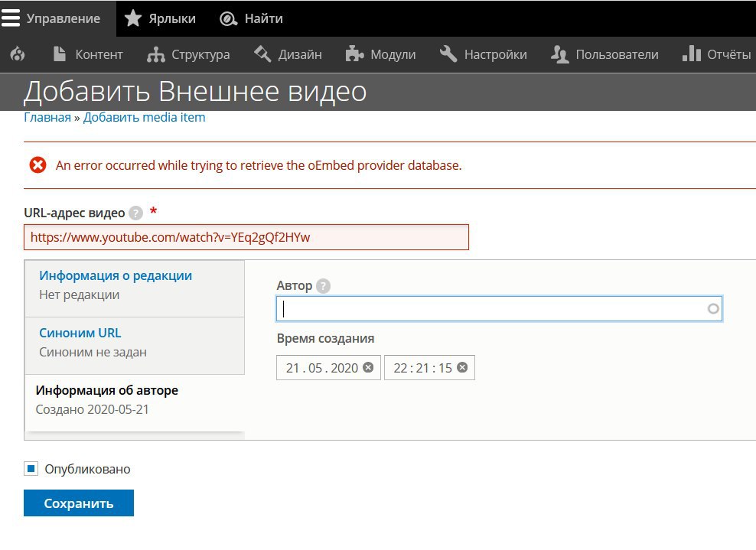This screenshot has width=756, height=550.
Task: Clear the creation time 22:21:15
Action: click(462, 367)
